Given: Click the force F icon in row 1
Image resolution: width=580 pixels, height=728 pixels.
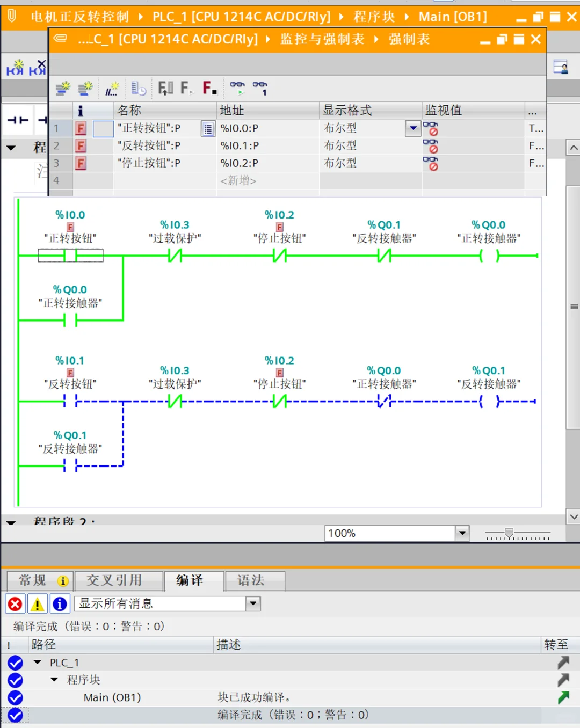Looking at the screenshot, I should (x=81, y=128).
